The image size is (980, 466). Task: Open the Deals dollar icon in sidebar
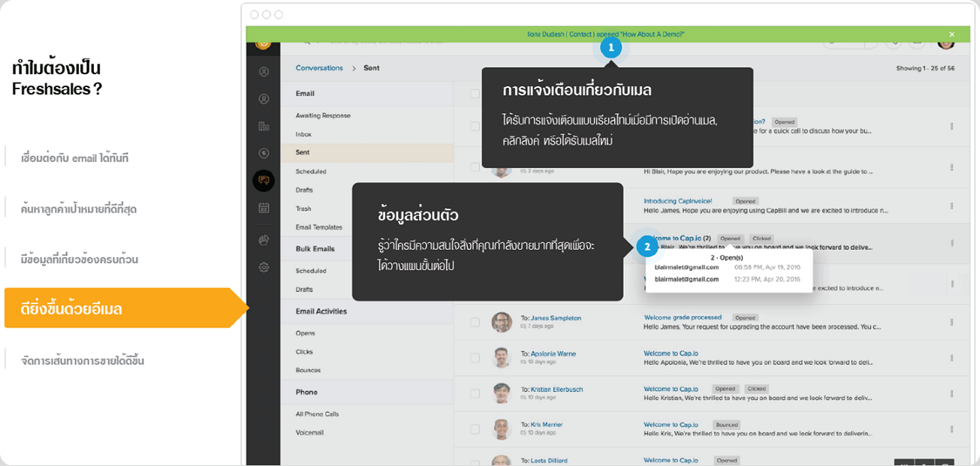(264, 153)
